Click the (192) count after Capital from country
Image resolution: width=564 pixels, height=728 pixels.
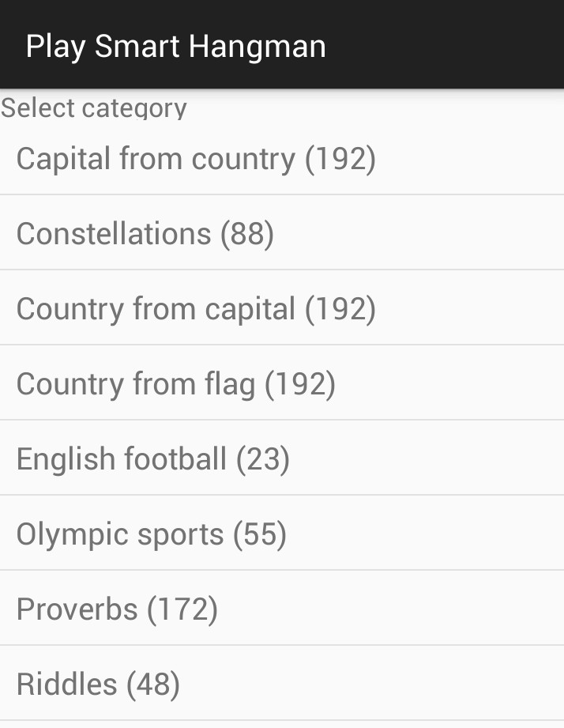(340, 159)
